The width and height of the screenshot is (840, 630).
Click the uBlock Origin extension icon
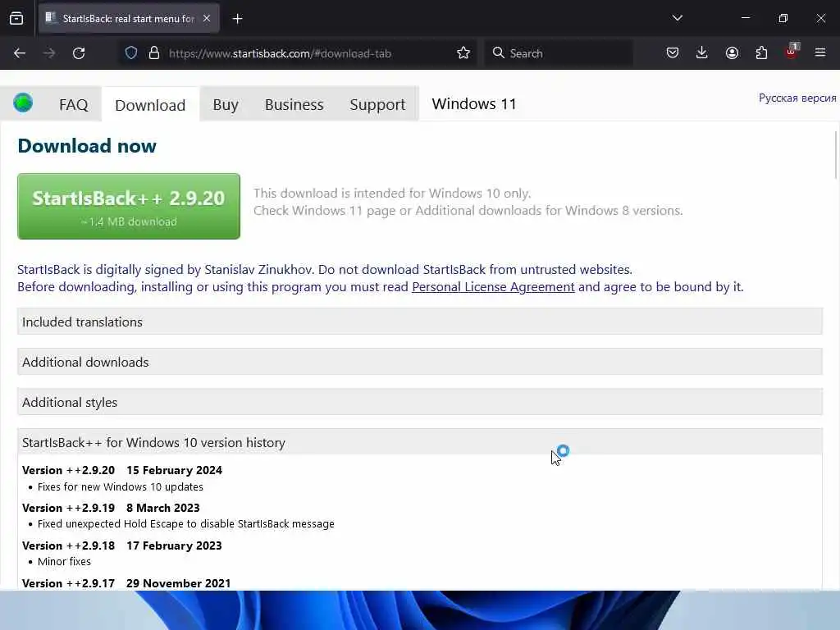[792, 52]
